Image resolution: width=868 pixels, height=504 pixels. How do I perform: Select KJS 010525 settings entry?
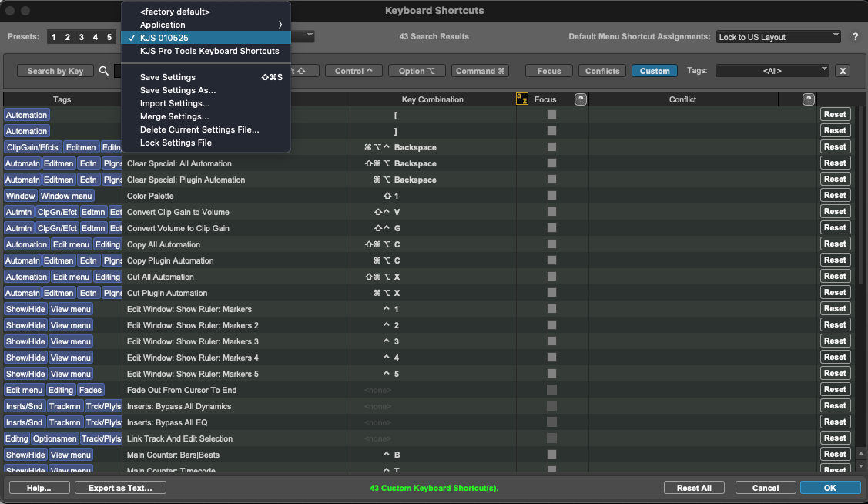point(206,38)
